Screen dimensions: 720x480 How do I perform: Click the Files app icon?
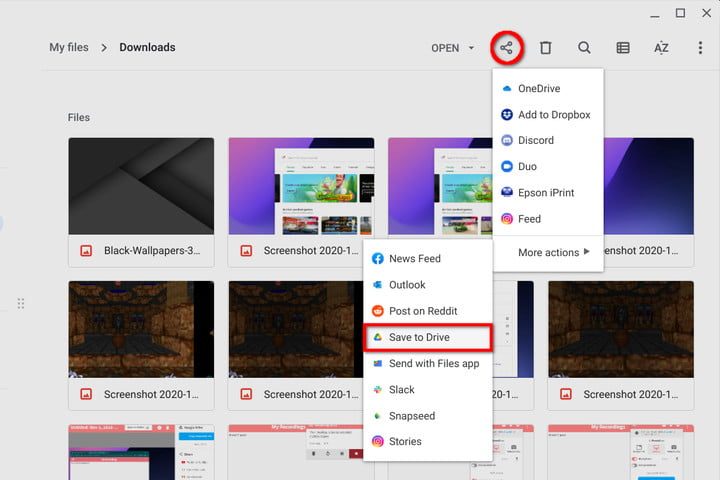click(377, 363)
